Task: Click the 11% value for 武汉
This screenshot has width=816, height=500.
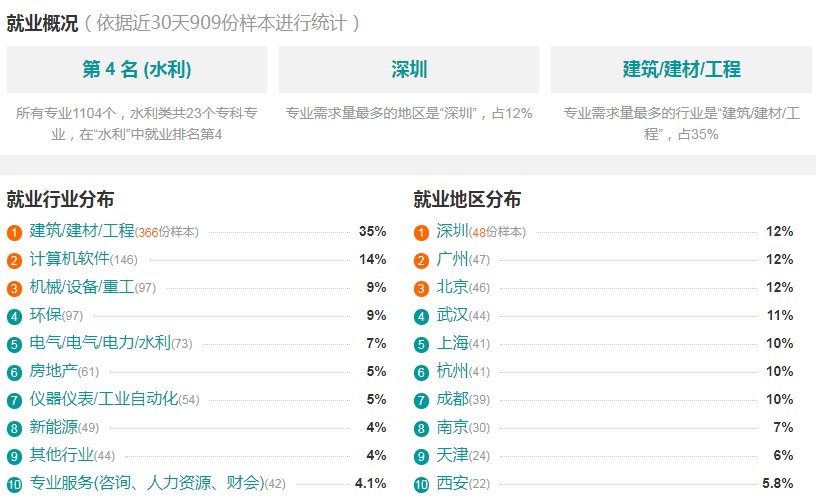Action: pos(780,315)
